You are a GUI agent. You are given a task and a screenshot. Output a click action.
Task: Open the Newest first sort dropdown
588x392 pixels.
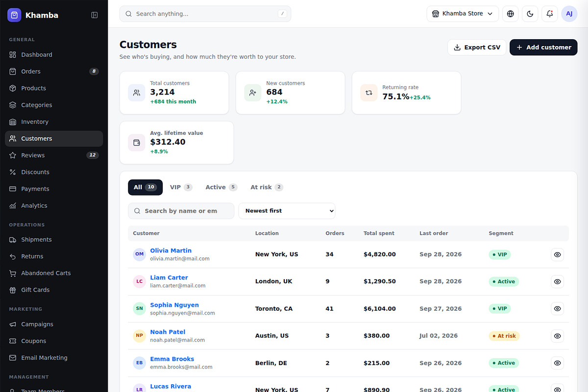[x=287, y=211]
